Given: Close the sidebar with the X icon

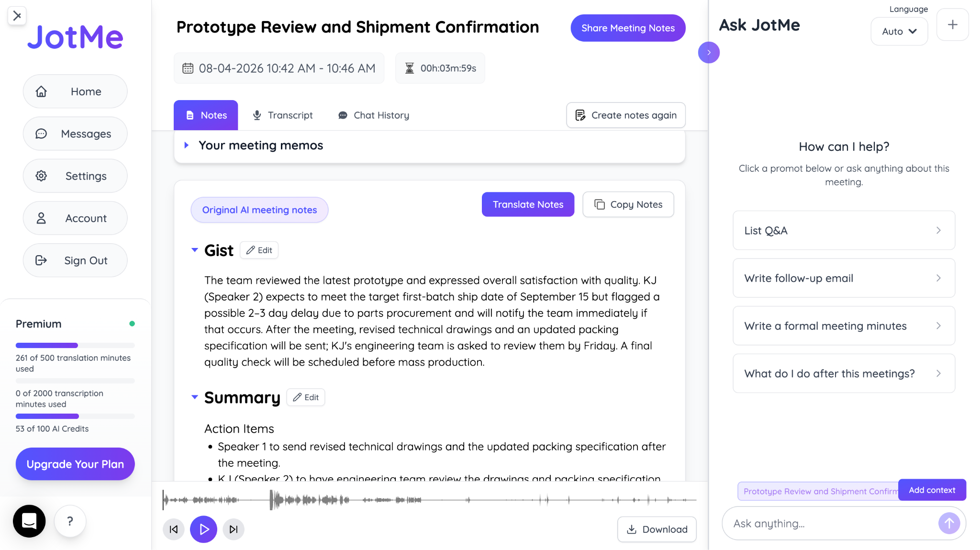Looking at the screenshot, I should 17,15.
